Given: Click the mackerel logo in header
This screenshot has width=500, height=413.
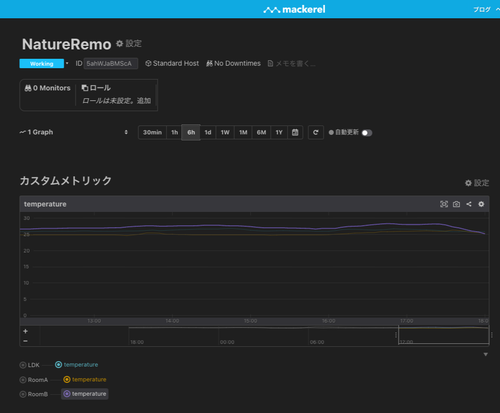Looking at the screenshot, I should pos(294,10).
